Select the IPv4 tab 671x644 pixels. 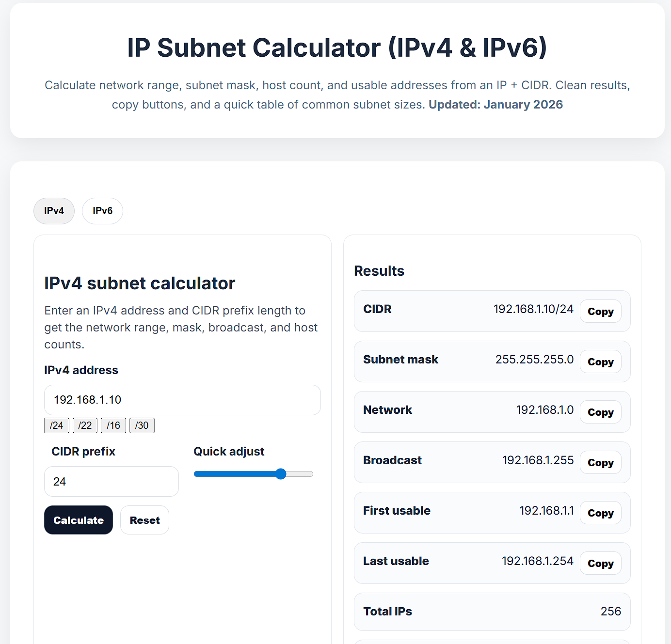54,211
